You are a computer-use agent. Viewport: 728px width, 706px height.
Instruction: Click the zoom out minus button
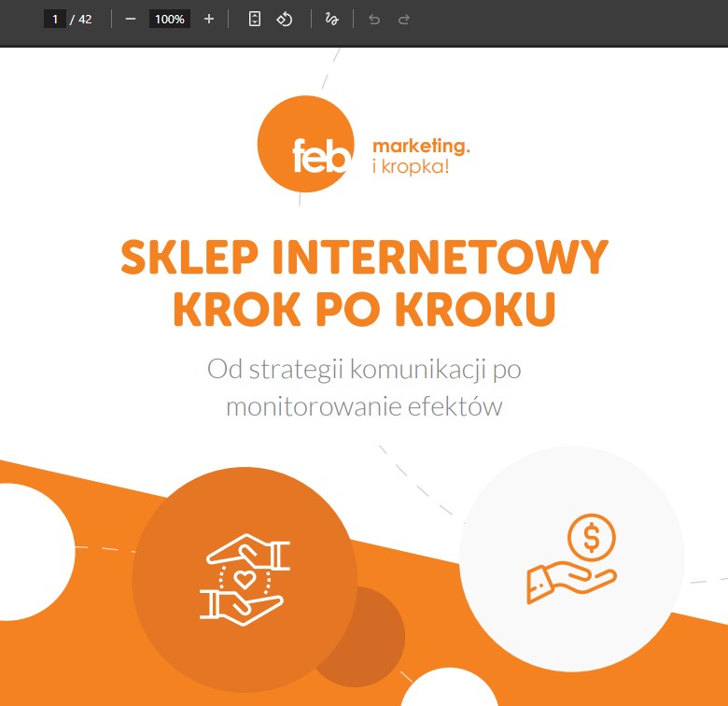tap(131, 19)
